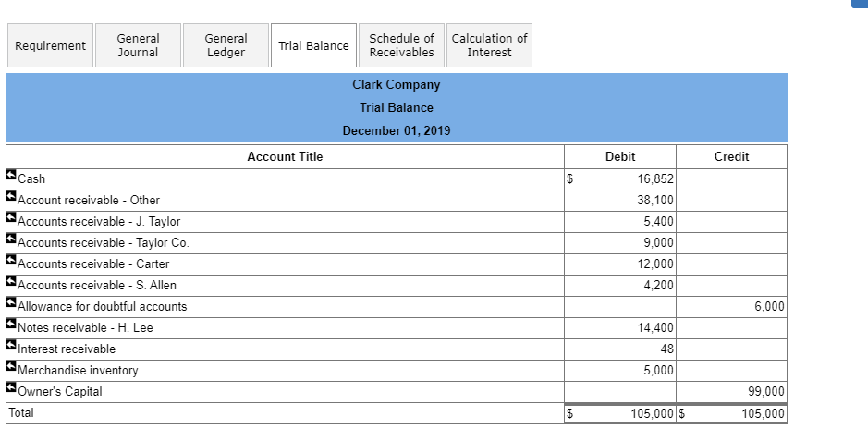Switch to the General Journal tab
This screenshot has width=868, height=441.
(138, 45)
